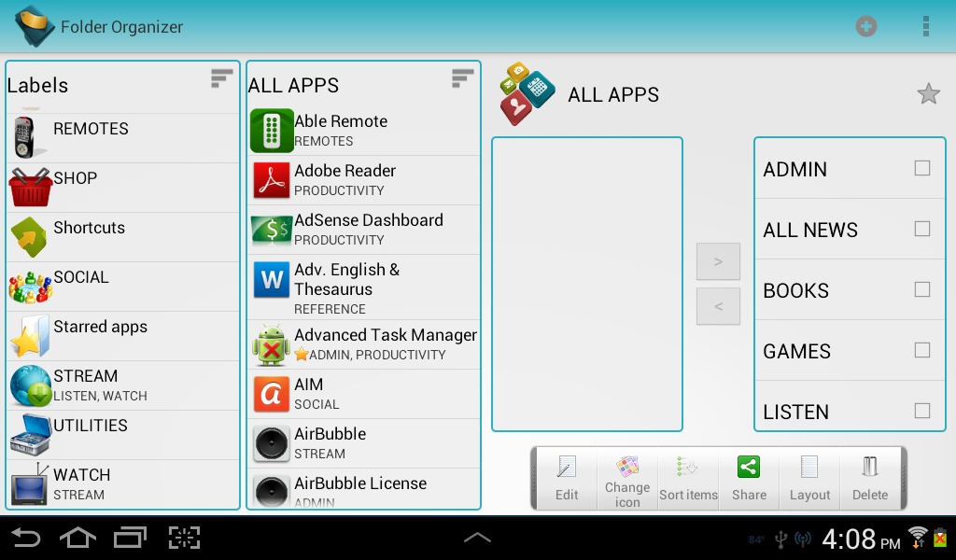The height and width of the screenshot is (560, 956).
Task: Tap the screenshot capture nav icon
Action: (x=184, y=538)
